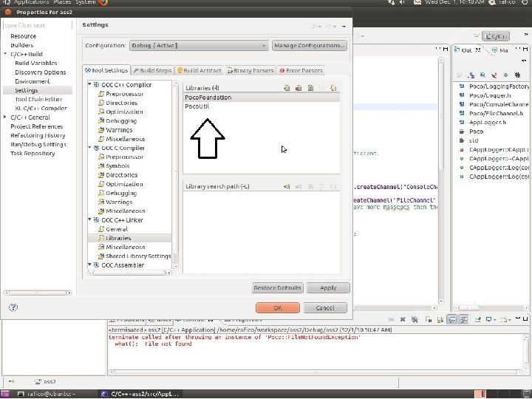Screen dimensions: 532x399
Task: Open the Firefox launcher in top panel
Action: (x=103, y=3)
